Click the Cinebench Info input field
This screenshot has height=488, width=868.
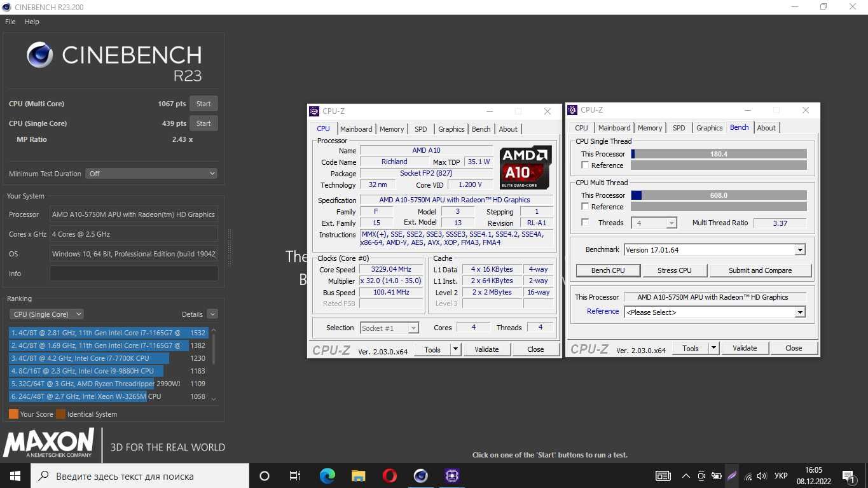pyautogui.click(x=134, y=274)
